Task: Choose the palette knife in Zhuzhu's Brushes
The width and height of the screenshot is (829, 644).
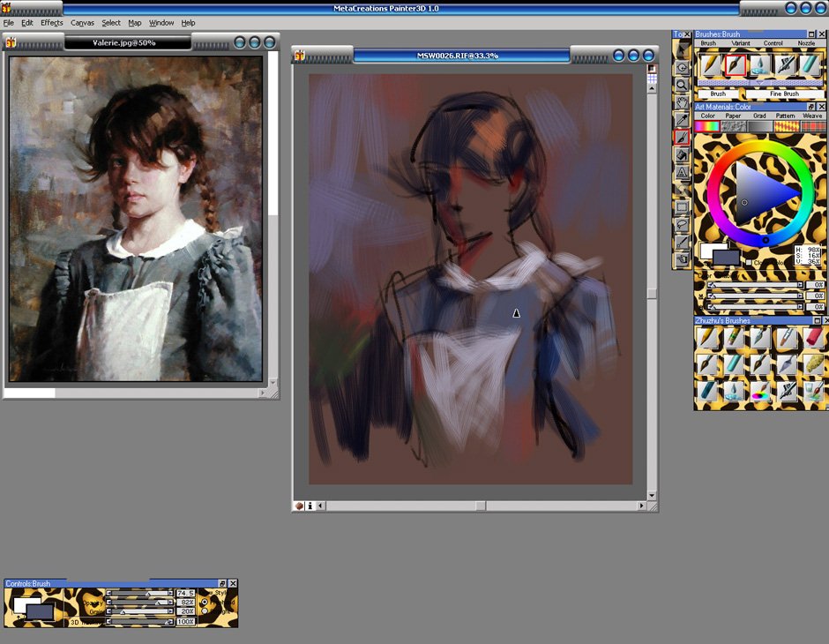Action: click(787, 364)
